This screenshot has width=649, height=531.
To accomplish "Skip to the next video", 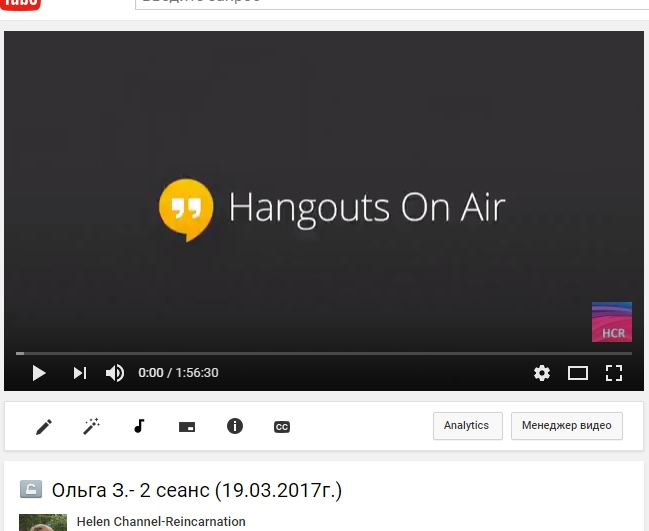I will point(80,373).
